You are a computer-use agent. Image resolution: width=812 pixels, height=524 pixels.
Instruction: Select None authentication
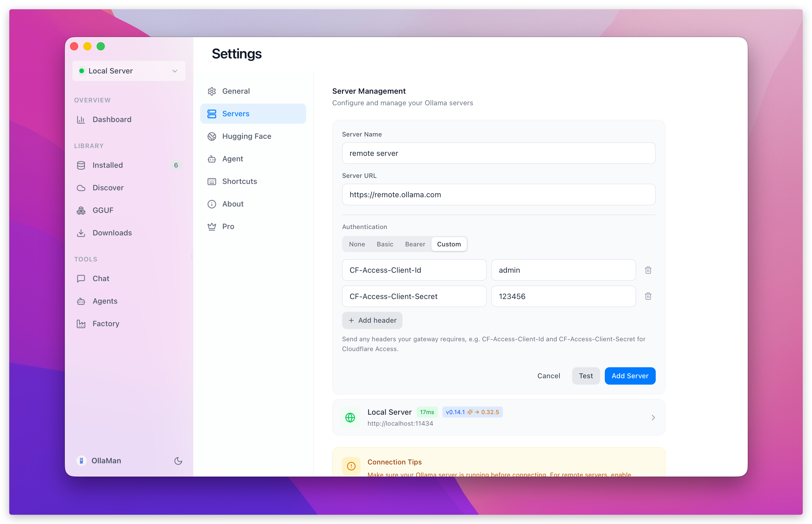(357, 244)
